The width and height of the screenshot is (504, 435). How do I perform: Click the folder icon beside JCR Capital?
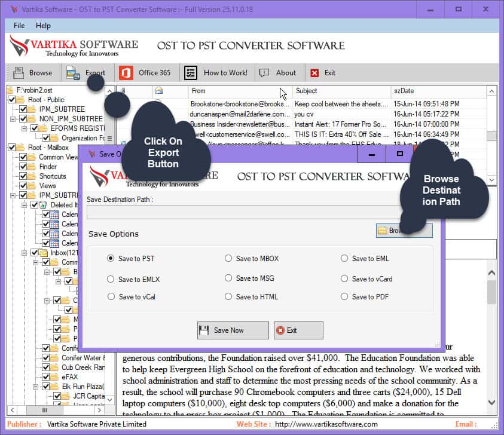(66, 396)
